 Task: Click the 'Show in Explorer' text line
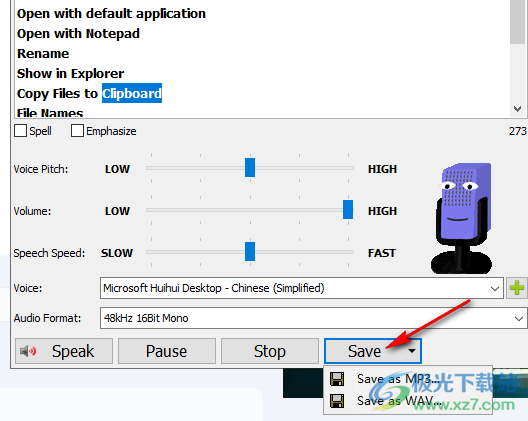point(70,73)
